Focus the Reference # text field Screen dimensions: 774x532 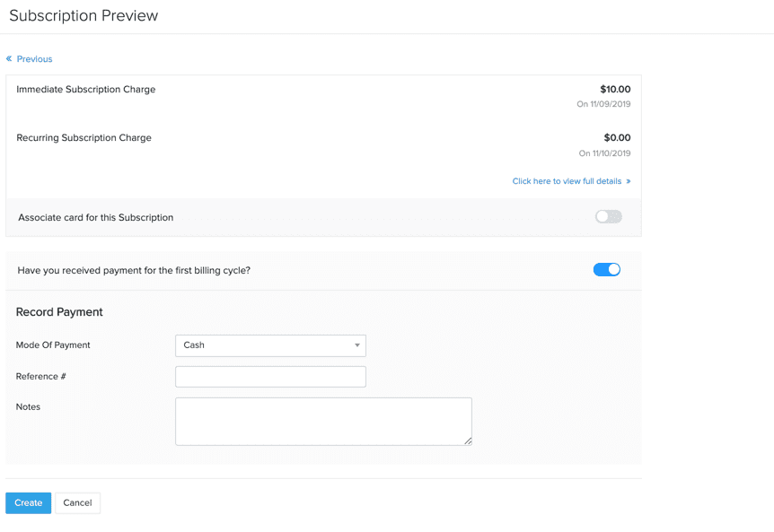(x=270, y=377)
